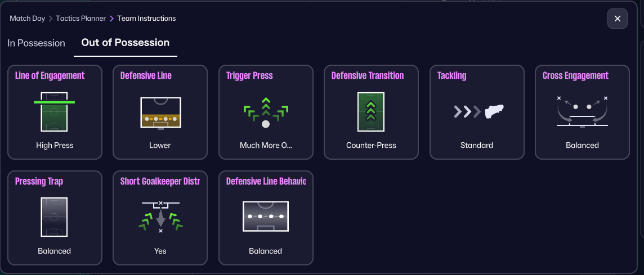This screenshot has width=644, height=275.
Task: Go to Match Day breadcrumb
Action: pos(27,19)
